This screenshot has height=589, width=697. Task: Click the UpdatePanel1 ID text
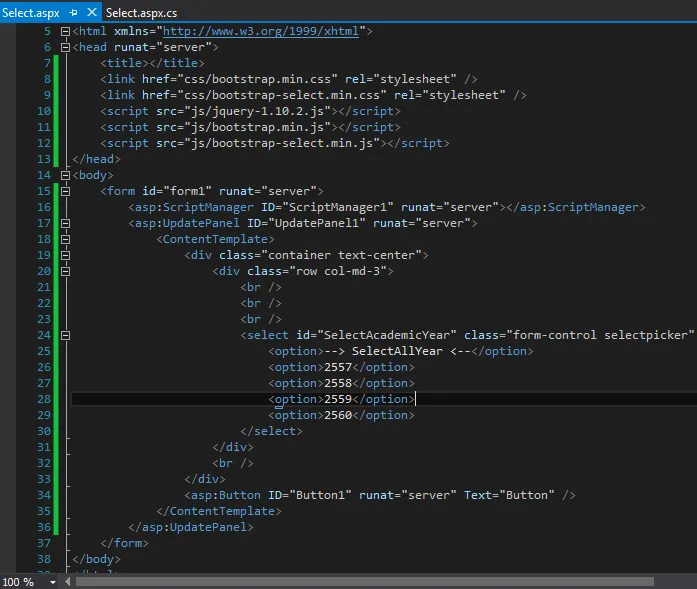coord(317,223)
